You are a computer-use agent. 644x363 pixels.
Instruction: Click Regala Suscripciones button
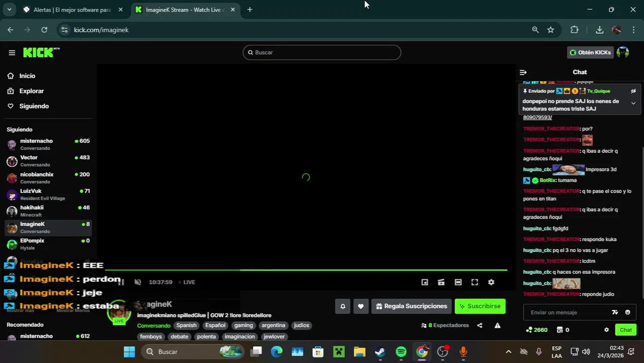[412, 306]
